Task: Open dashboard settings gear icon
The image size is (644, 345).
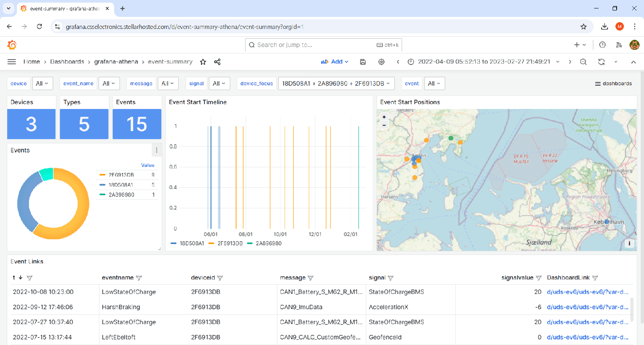Action: pyautogui.click(x=381, y=62)
